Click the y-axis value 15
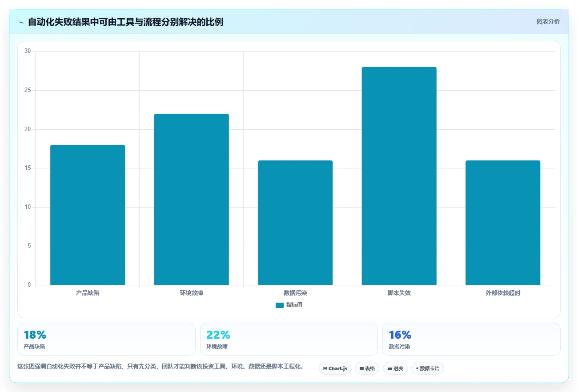Viewport: 578px width, 392px height. click(28, 168)
